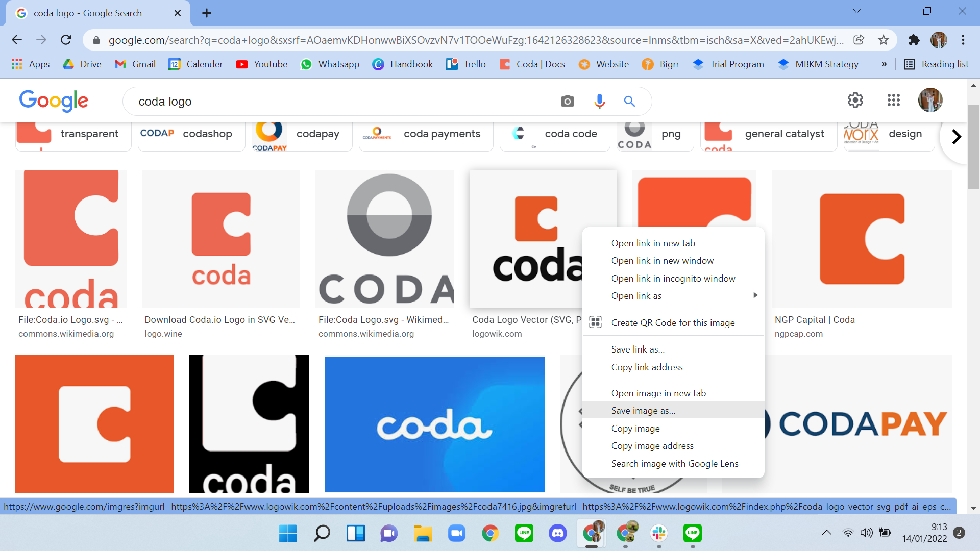Select Save link as...
The height and width of the screenshot is (551, 980).
point(673,349)
